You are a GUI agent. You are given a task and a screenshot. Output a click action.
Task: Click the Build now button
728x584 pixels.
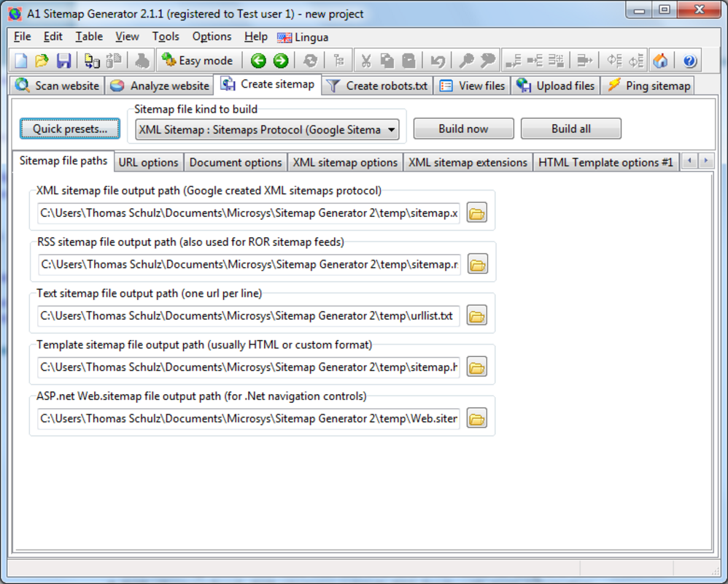pos(463,128)
